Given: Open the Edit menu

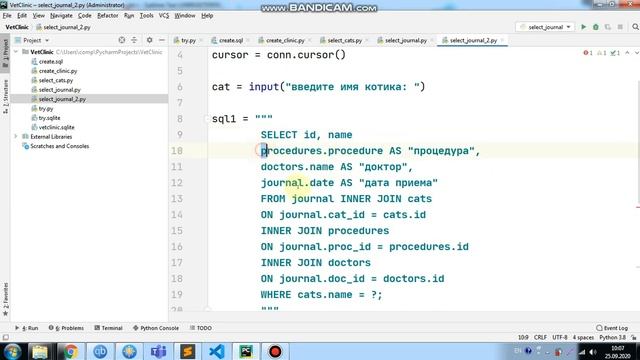Looking at the screenshot, I should coord(22,16).
